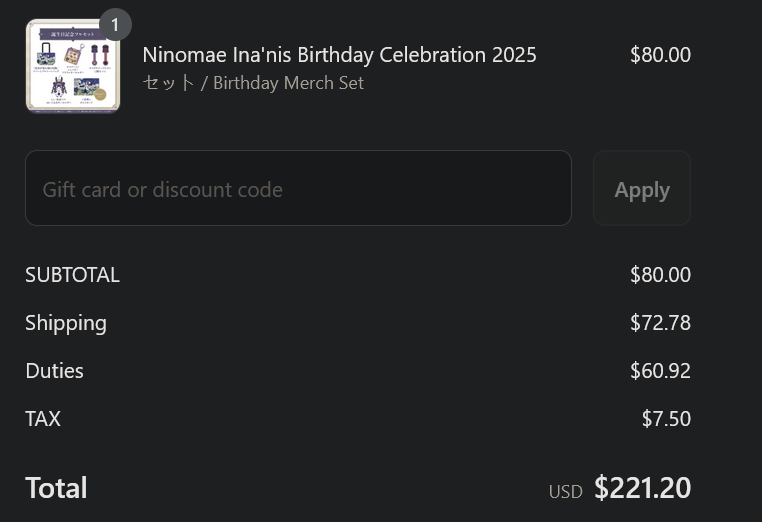Click the purple banner inside the product thumbnail
The width and height of the screenshot is (762, 522).
pos(72,34)
